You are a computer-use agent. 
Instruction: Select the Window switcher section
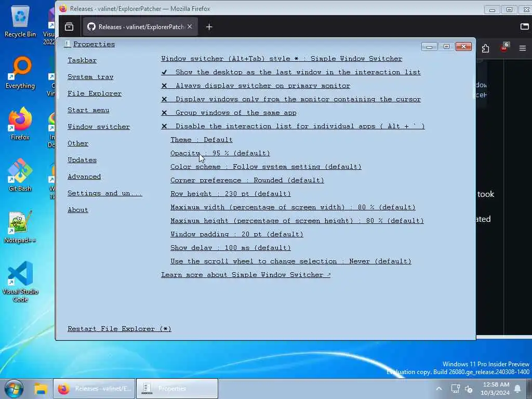coord(99,127)
